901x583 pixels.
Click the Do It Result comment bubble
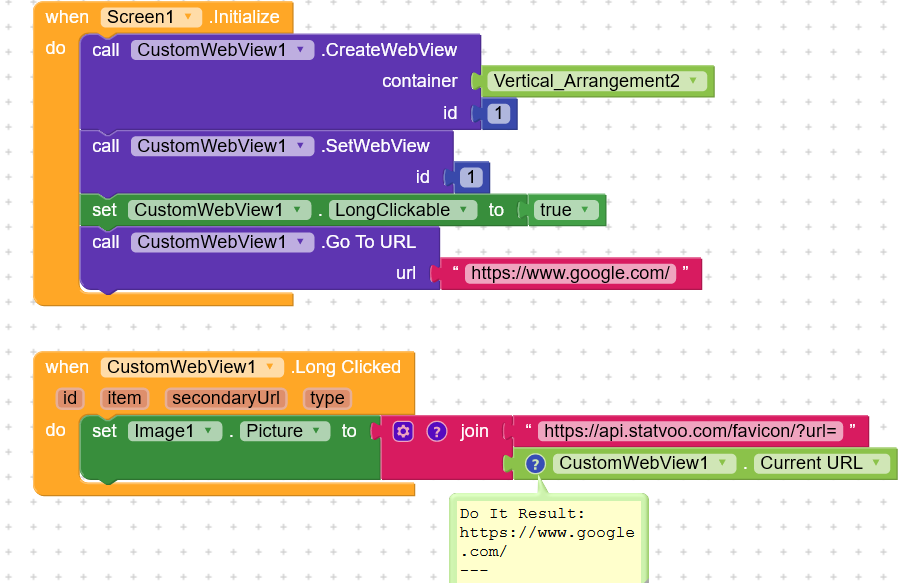pyautogui.click(x=549, y=540)
